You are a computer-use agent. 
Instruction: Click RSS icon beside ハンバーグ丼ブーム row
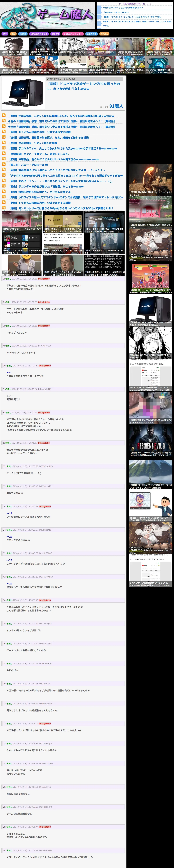coord(4,153)
